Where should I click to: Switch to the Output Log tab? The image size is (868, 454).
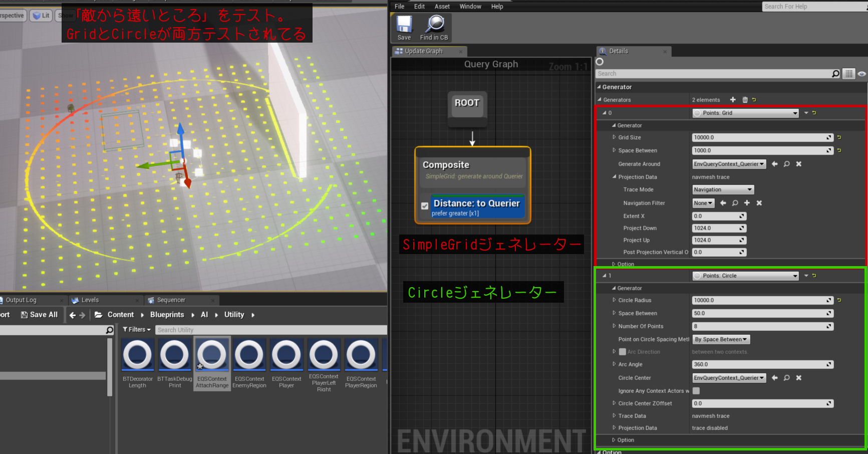point(23,300)
